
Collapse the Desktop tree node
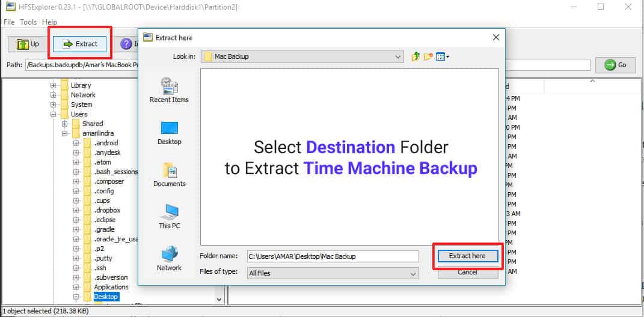pos(76,297)
